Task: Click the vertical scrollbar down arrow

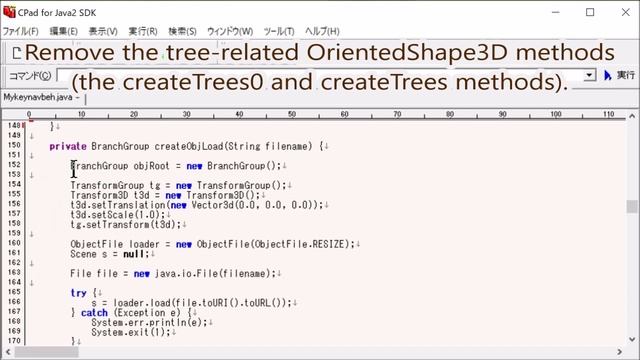Action: (x=632, y=339)
